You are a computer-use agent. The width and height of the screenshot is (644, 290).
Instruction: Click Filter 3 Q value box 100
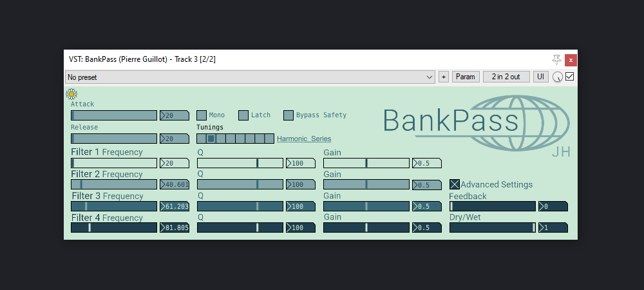pos(301,206)
